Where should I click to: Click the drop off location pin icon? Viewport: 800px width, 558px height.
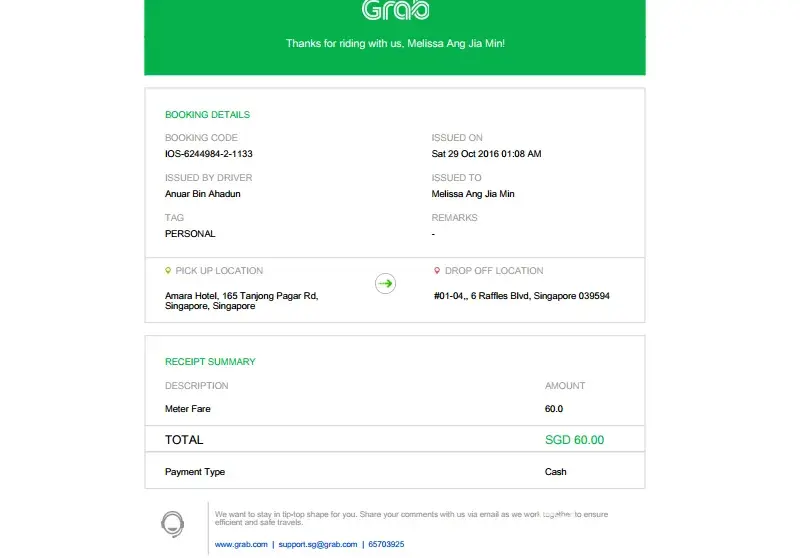click(437, 271)
